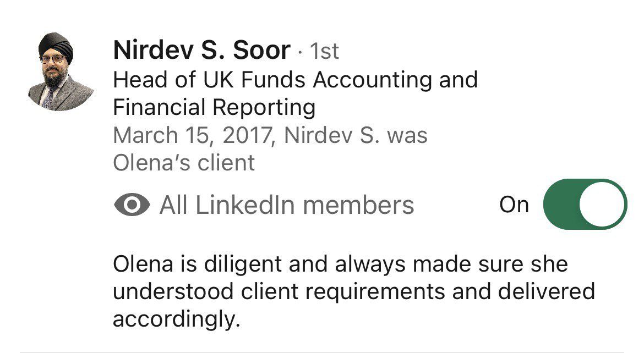Click the white knob of the green switch
644x353 pixels.
click(603, 204)
